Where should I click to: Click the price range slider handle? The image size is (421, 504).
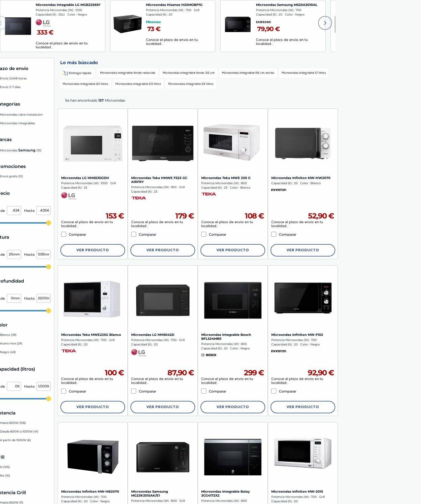[48, 223]
